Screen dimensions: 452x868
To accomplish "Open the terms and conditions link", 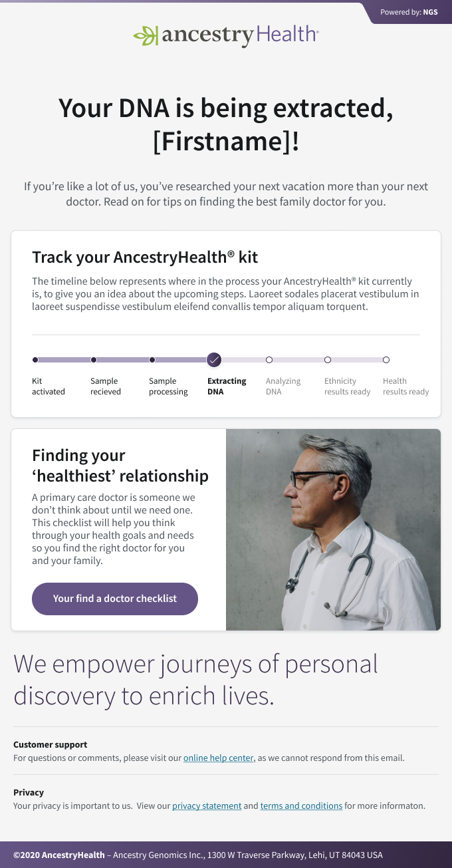I will point(301,805).
